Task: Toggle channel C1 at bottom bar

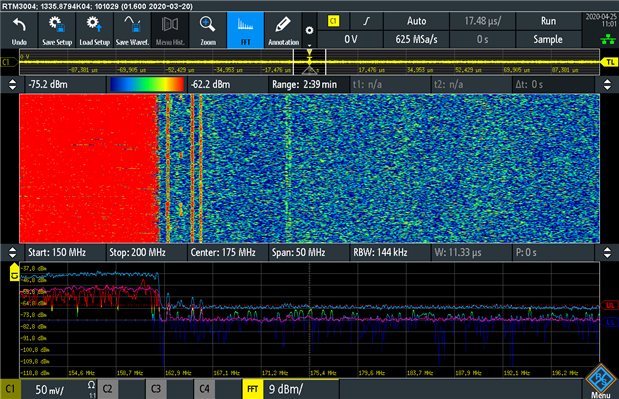Action: click(x=10, y=389)
